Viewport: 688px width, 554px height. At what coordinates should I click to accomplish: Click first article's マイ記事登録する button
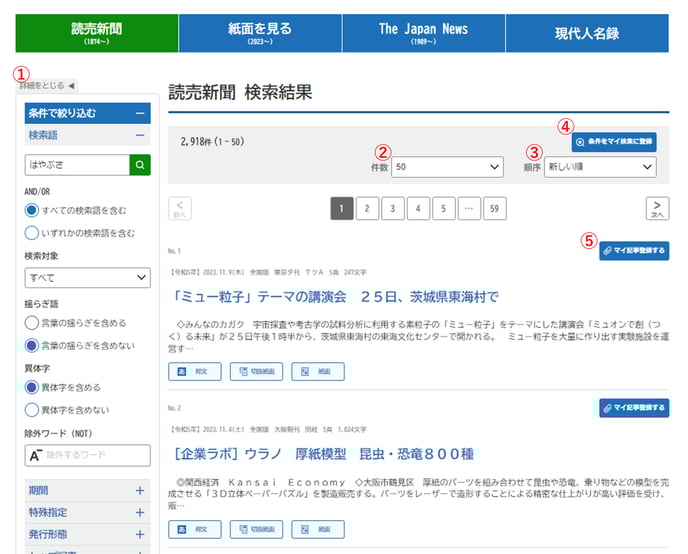[634, 251]
